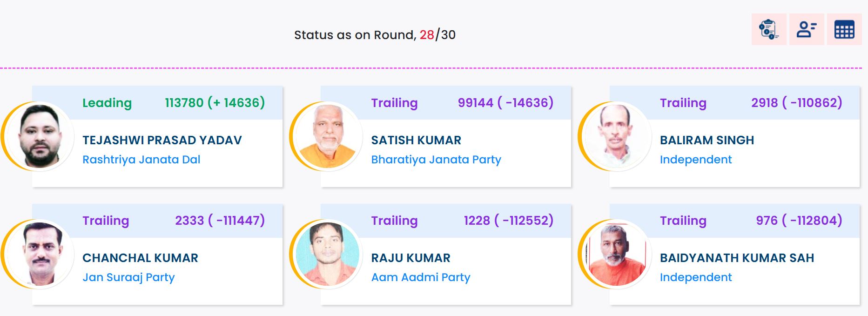Click the round status 28/30 text
The image size is (868, 316).
pyautogui.click(x=437, y=35)
